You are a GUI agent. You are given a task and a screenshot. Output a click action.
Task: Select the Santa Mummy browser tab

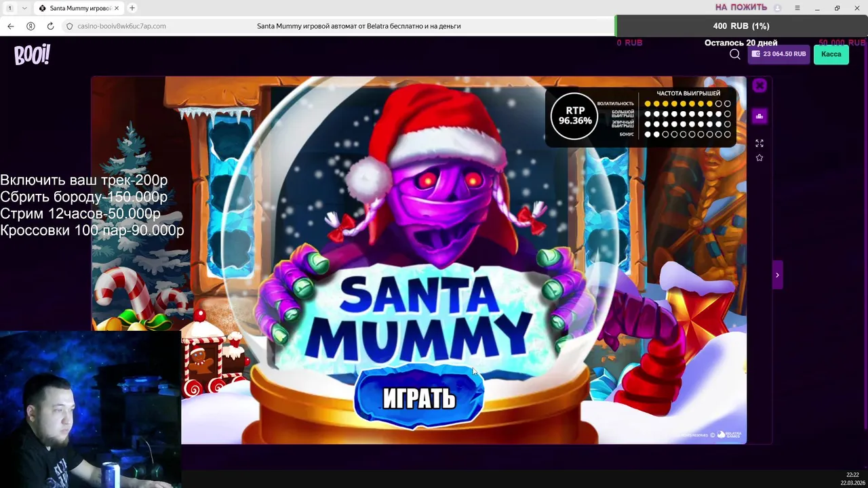79,8
